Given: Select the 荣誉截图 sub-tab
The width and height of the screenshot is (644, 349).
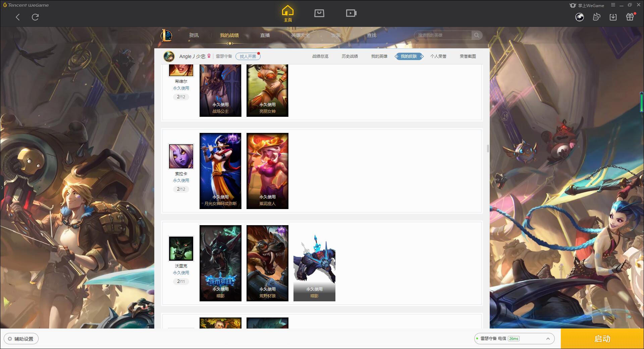Looking at the screenshot, I should (x=468, y=56).
